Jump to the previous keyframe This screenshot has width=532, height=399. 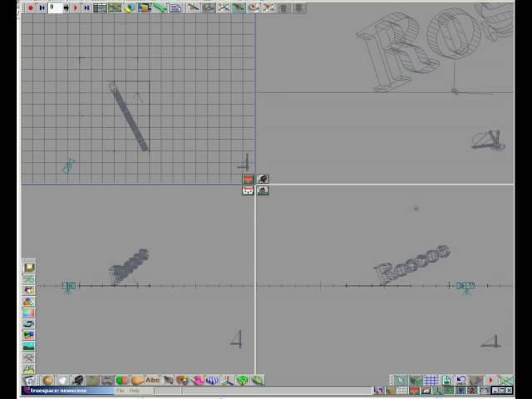click(42, 7)
